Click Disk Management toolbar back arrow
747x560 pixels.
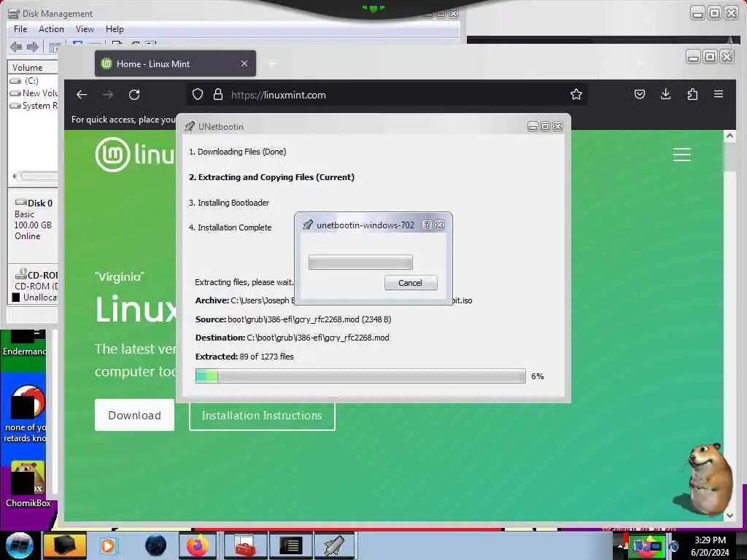pyautogui.click(x=16, y=47)
